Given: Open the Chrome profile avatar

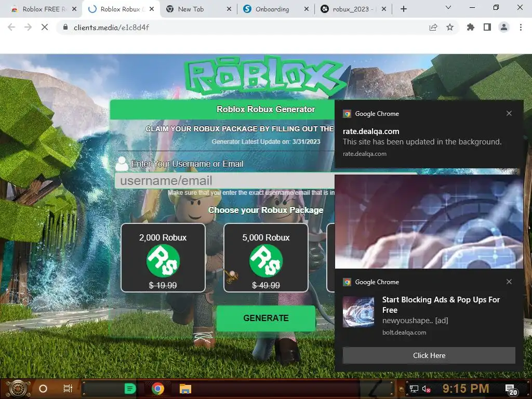Looking at the screenshot, I should tap(504, 27).
